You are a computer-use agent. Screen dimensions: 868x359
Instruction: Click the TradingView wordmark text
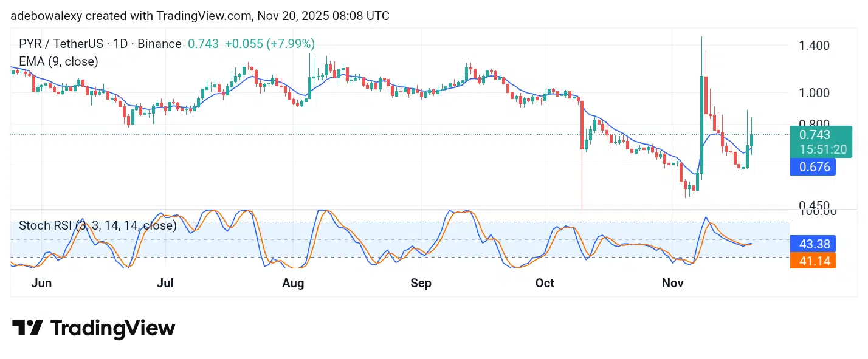pyautogui.click(x=112, y=329)
